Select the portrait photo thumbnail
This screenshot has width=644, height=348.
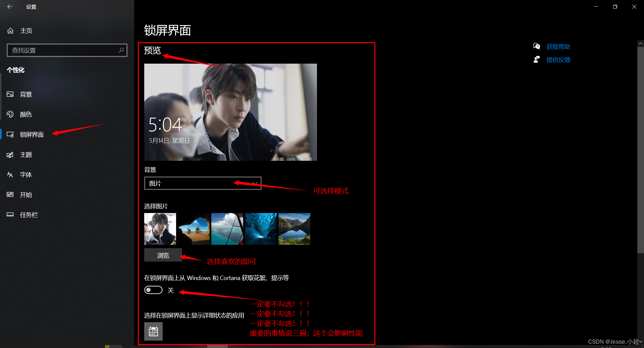click(x=160, y=229)
